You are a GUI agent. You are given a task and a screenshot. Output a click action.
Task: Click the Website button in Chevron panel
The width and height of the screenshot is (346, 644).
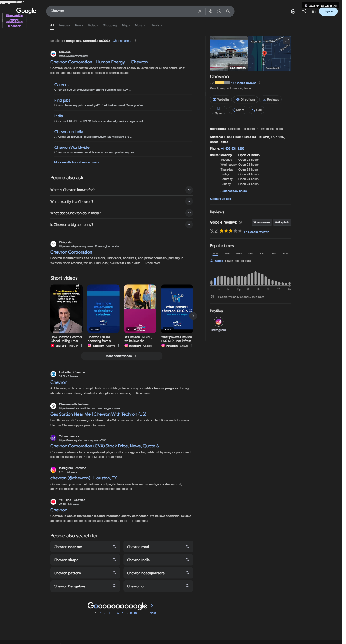[x=221, y=99]
